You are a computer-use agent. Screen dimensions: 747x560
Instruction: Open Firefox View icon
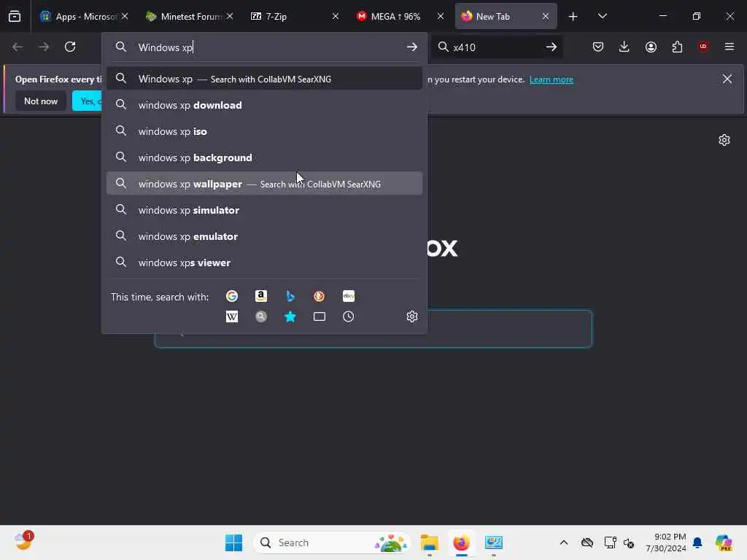pyautogui.click(x=15, y=16)
